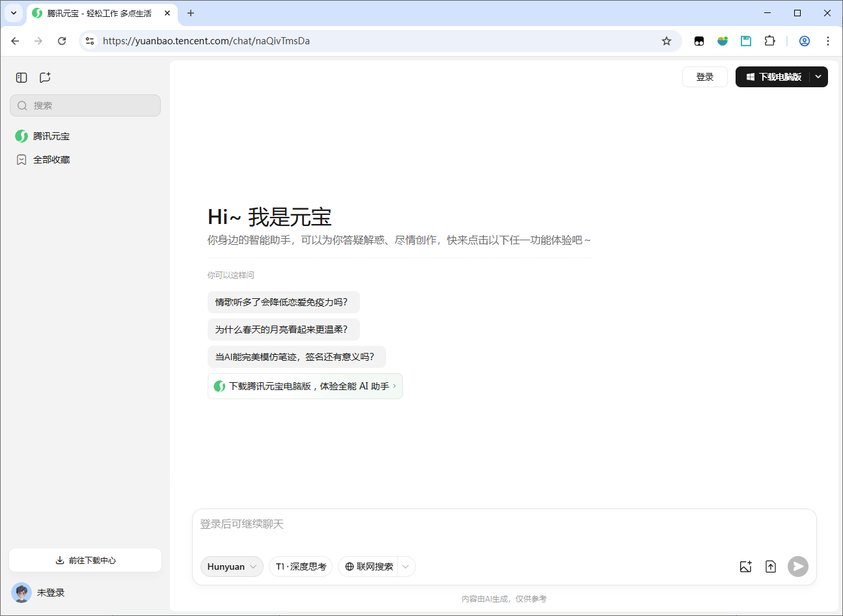Click the 搜索 search field in sidebar

pos(85,105)
